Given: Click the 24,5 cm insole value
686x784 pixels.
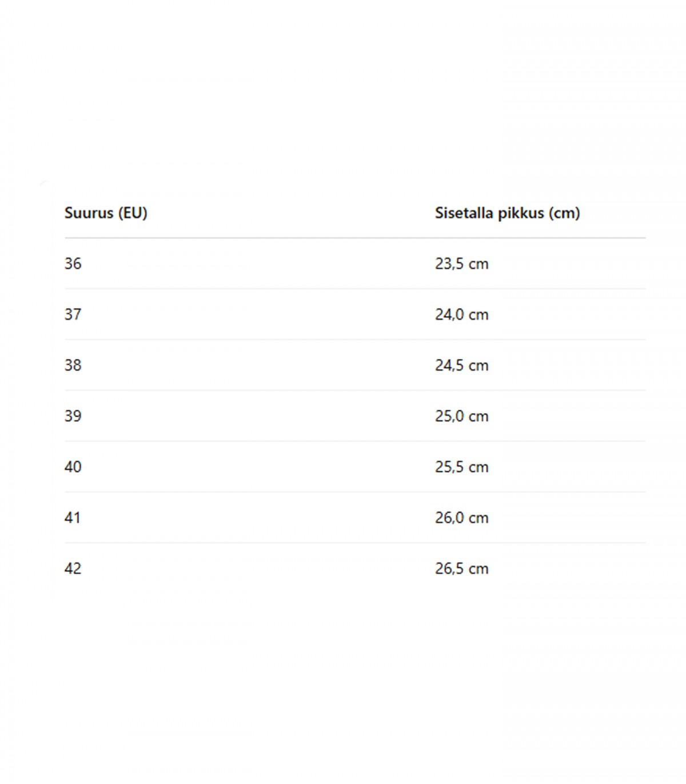Looking at the screenshot, I should point(461,366).
